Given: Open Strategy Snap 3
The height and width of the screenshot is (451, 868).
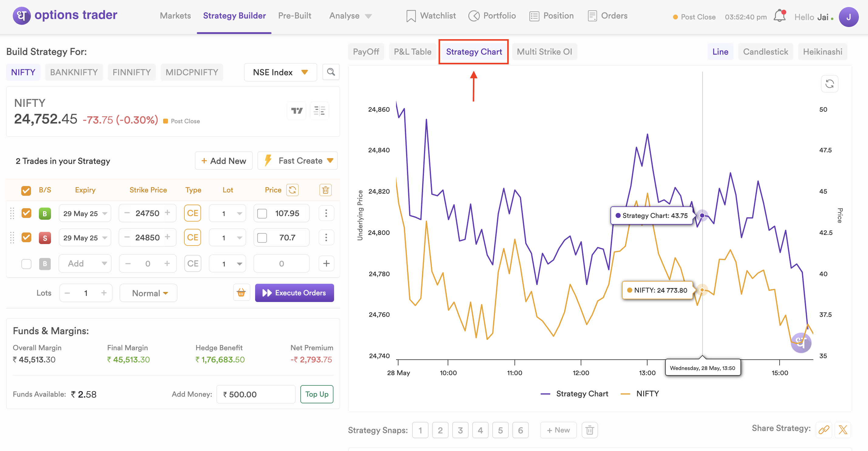Looking at the screenshot, I should coord(460,430).
